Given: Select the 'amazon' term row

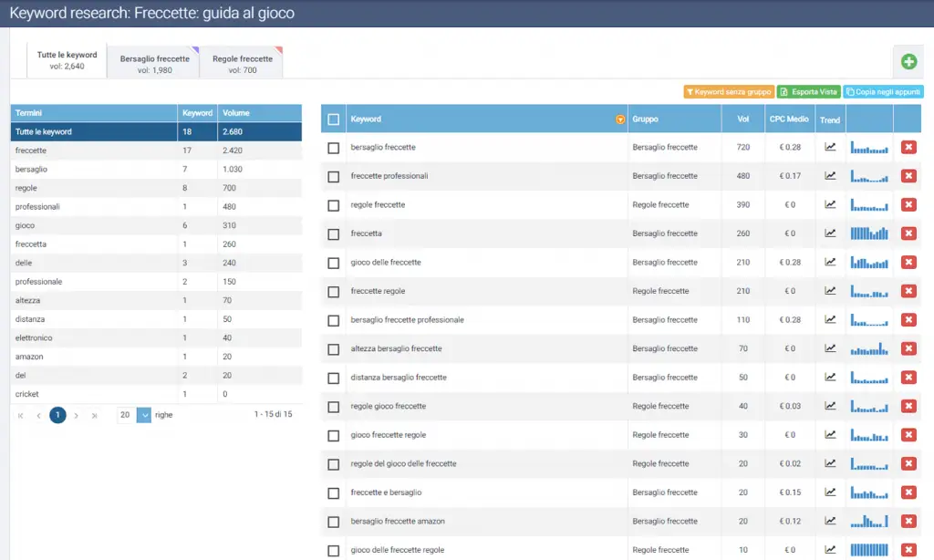Looking at the screenshot, I should click(x=156, y=357).
